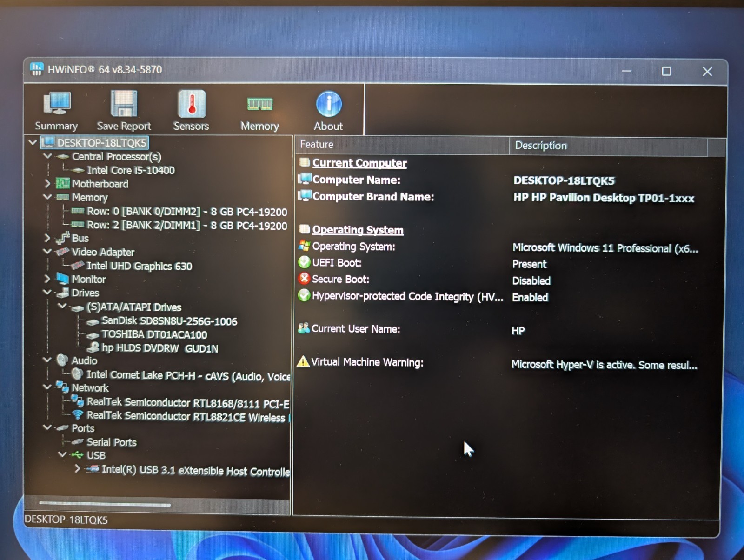Select Intel UHD Graphics 630
Screen dimensions: 744x560
(x=139, y=266)
